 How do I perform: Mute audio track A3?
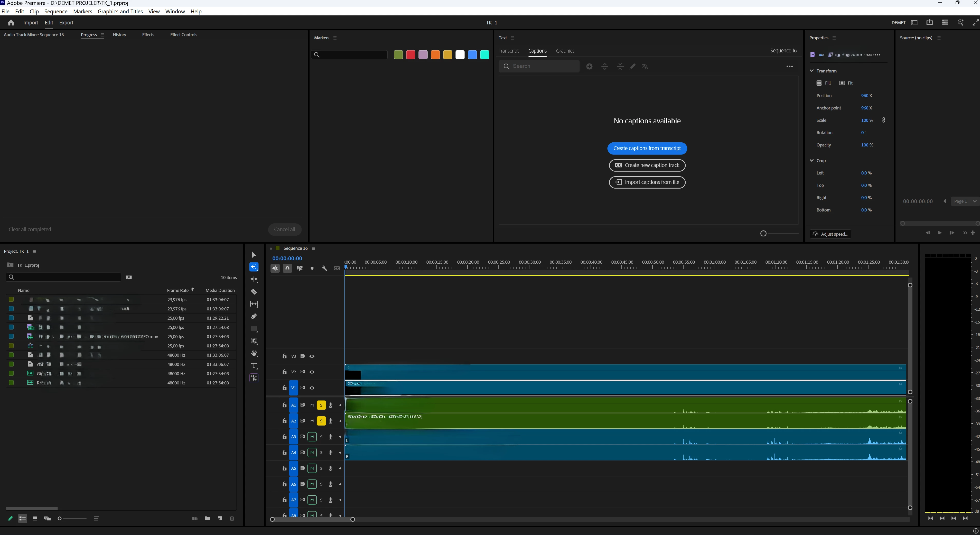pyautogui.click(x=312, y=437)
